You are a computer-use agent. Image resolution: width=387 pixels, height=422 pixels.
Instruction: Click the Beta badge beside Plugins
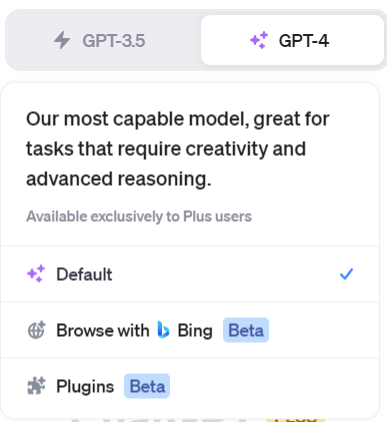147,386
